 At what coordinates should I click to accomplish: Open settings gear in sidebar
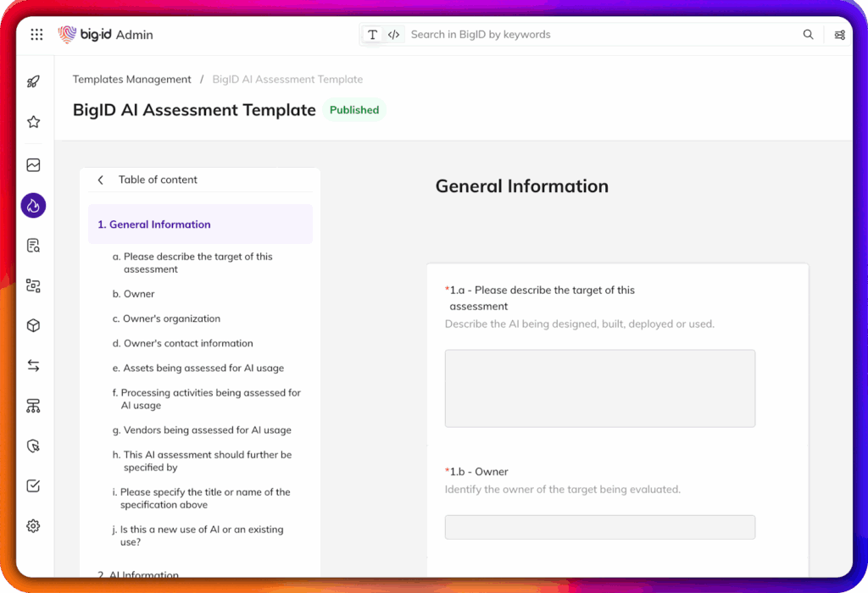(x=34, y=526)
